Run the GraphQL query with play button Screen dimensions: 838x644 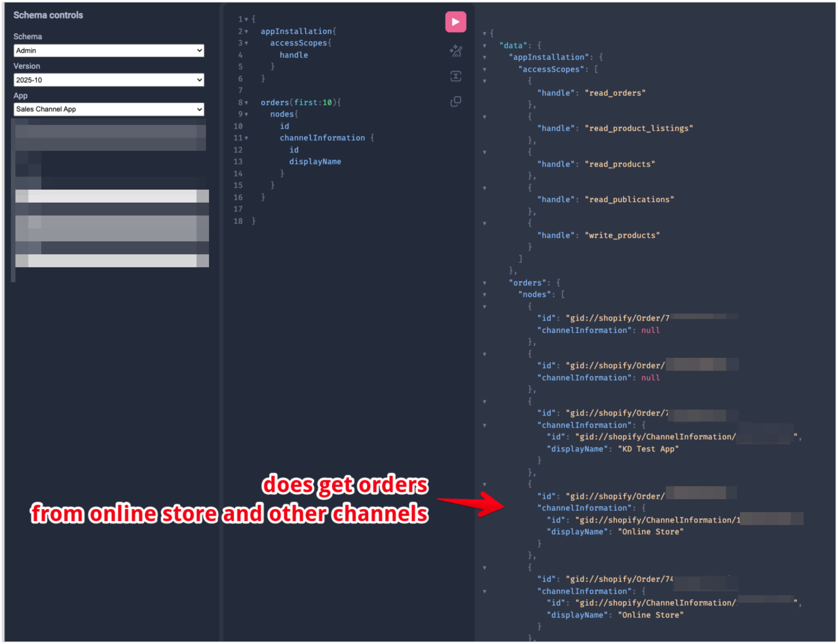[x=455, y=22]
